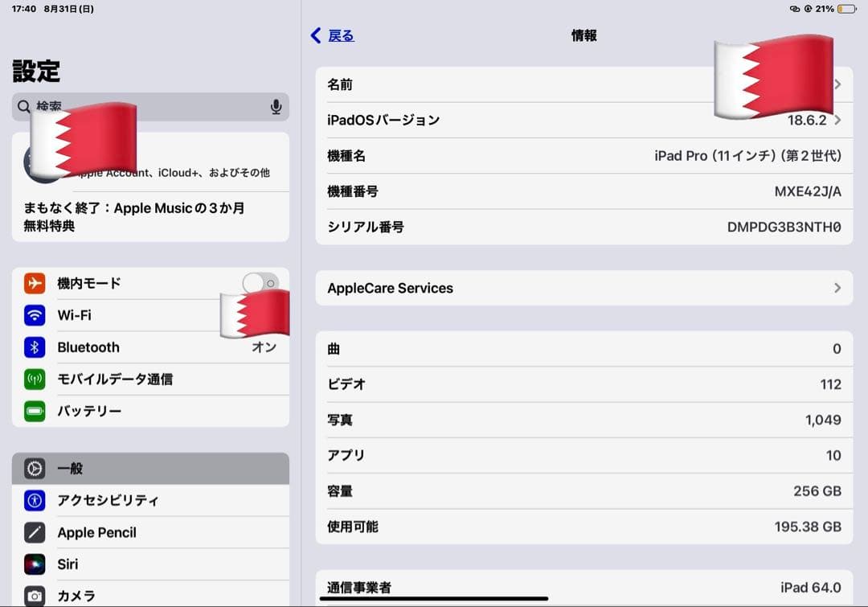Tap the Siri icon
The image size is (868, 607).
(x=34, y=564)
